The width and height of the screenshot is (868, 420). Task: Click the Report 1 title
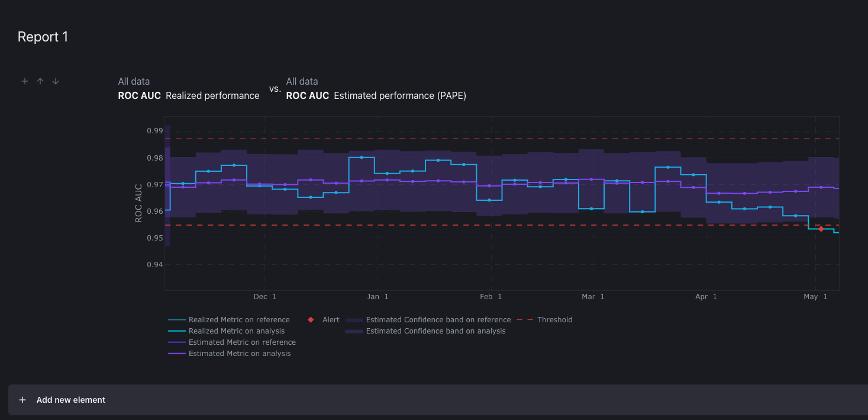(x=43, y=37)
